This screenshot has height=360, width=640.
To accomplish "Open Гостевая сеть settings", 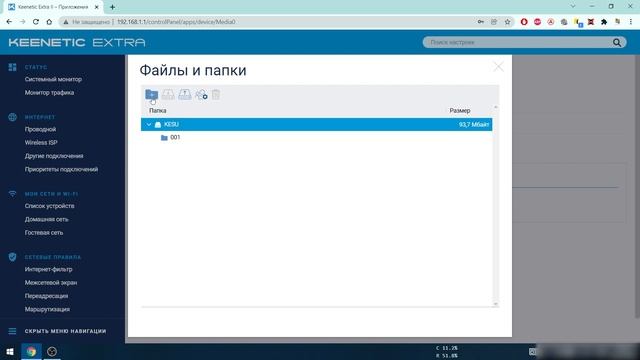I will tap(44, 233).
